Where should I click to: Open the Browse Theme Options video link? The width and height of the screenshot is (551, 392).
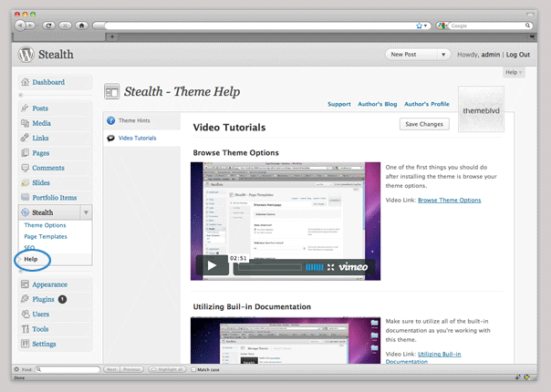click(450, 200)
